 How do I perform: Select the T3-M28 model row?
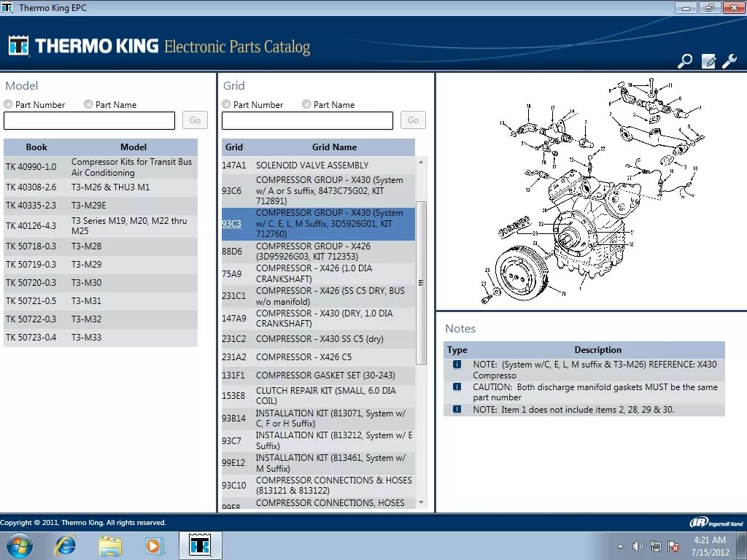point(101,246)
